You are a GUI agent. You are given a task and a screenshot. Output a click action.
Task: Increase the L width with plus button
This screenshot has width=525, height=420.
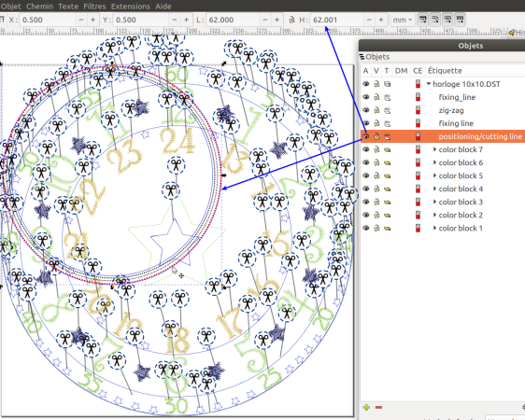click(x=277, y=20)
